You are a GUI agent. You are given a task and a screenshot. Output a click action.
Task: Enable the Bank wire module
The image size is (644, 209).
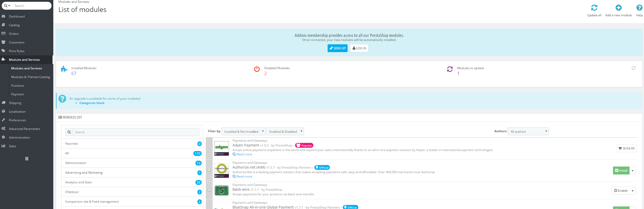pyautogui.click(x=621, y=191)
